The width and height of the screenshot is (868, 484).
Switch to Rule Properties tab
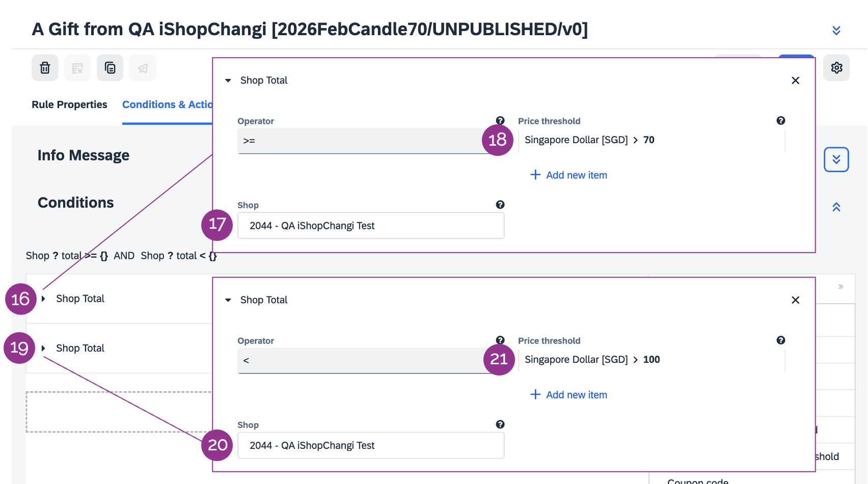coord(69,104)
